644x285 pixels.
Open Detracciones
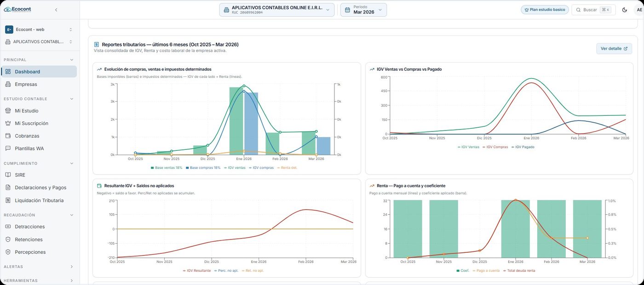tap(39, 227)
